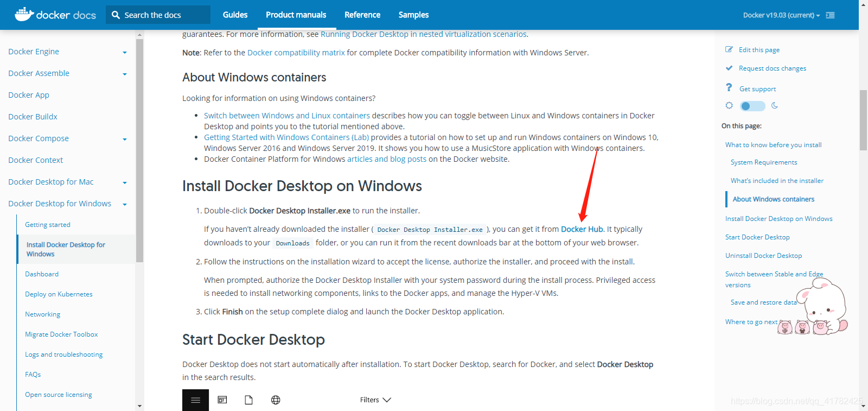
Task: Open Getting started sidebar item
Action: coord(48,225)
